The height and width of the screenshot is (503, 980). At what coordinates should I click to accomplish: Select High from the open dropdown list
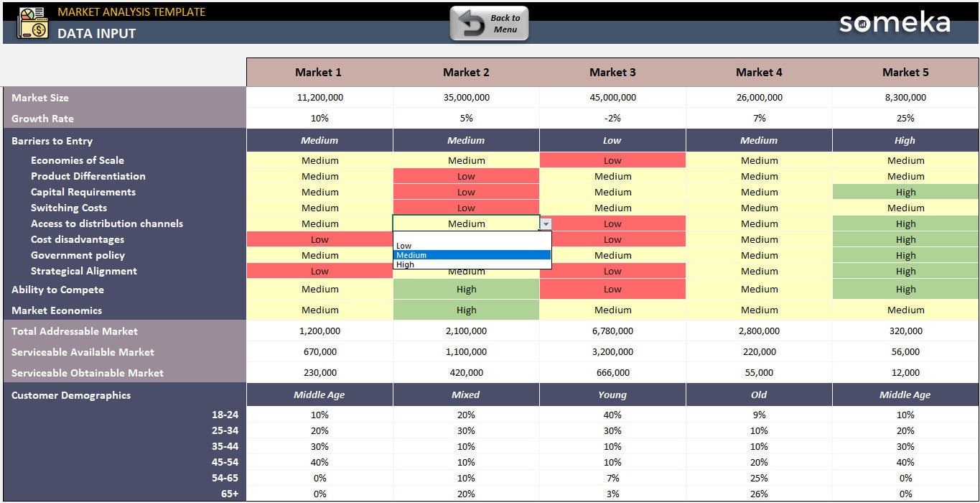(406, 264)
